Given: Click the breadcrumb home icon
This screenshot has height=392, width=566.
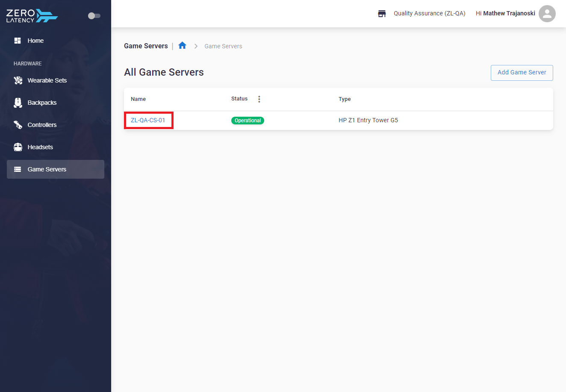Looking at the screenshot, I should point(183,45).
